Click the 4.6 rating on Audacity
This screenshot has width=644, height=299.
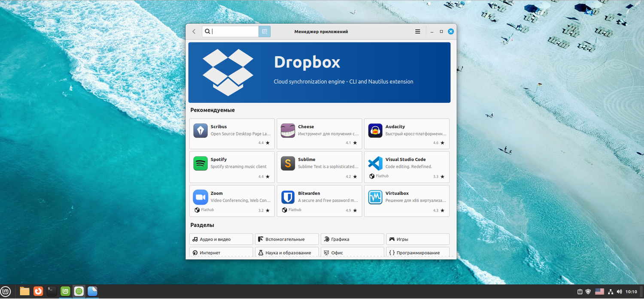pos(439,143)
